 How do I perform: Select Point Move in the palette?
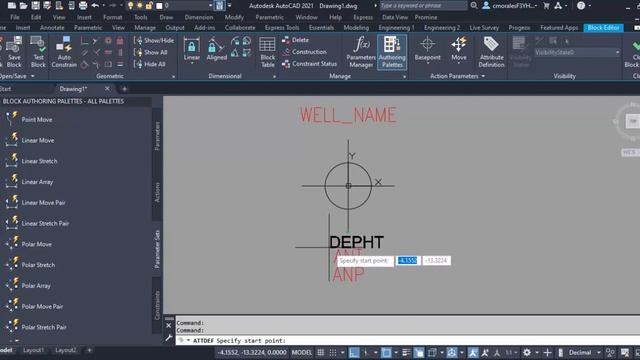[x=29, y=119]
